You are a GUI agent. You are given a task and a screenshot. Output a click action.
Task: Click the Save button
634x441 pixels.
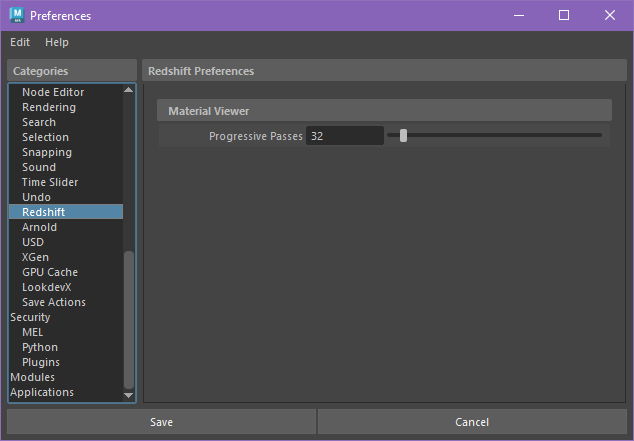click(x=161, y=422)
